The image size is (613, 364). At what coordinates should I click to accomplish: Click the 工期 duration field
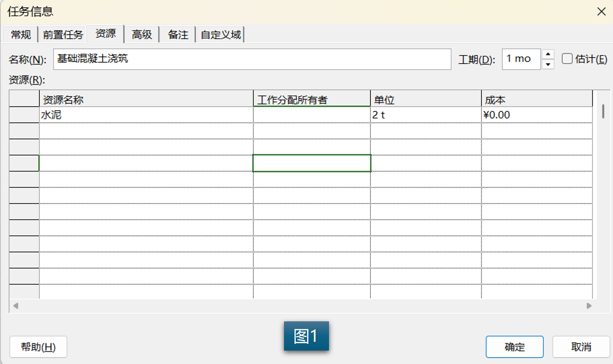click(x=521, y=59)
